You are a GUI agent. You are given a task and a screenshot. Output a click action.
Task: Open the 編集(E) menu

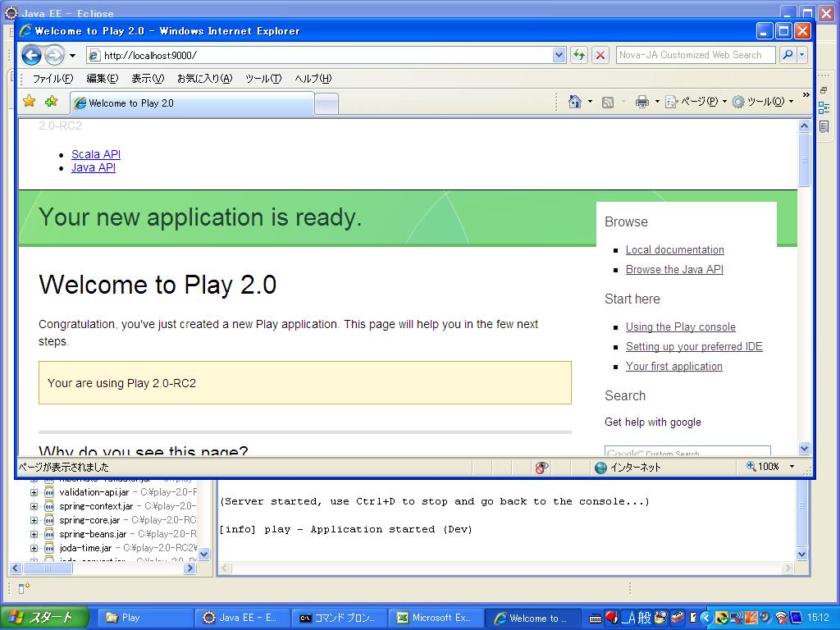click(x=102, y=79)
